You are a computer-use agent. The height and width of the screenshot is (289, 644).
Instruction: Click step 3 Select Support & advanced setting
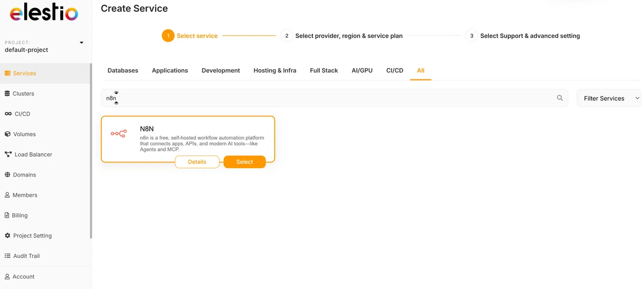click(523, 36)
